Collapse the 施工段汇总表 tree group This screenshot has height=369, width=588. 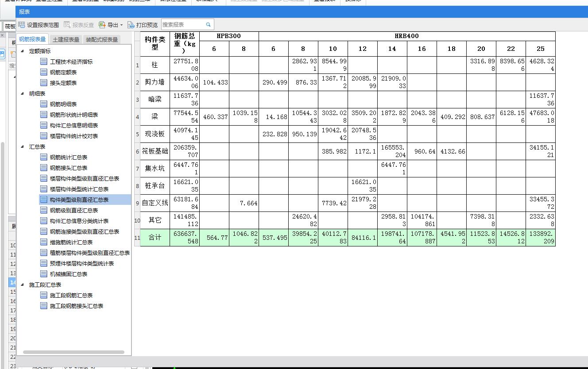pyautogui.click(x=23, y=284)
